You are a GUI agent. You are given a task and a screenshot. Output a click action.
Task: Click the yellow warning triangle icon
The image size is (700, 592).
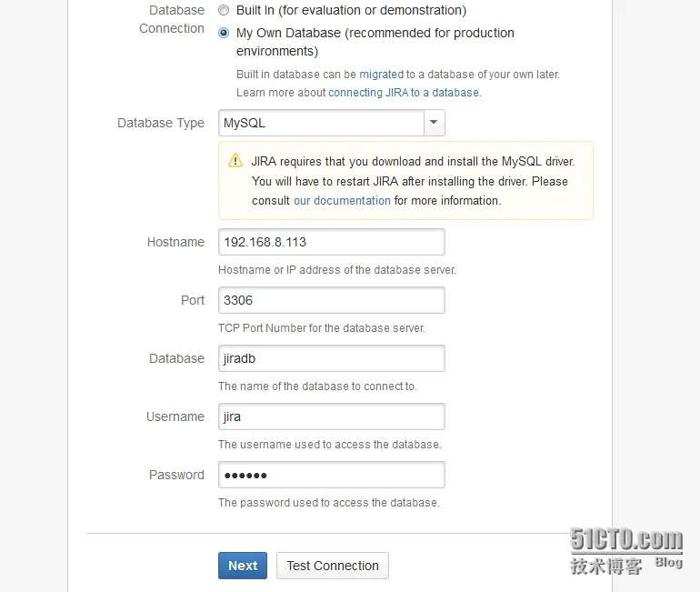235,161
